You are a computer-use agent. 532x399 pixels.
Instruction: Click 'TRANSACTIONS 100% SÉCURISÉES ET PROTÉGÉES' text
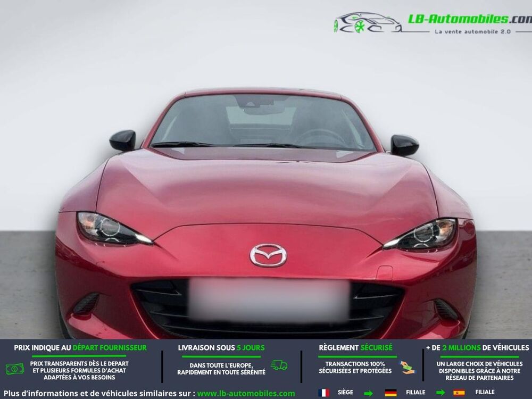pyautogui.click(x=355, y=368)
